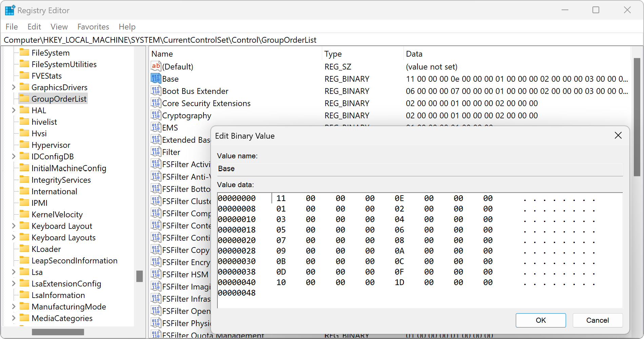Screen dimensions: 644x339
Task: Expand the Keyboard Layouts tree node
Action: pos(14,237)
